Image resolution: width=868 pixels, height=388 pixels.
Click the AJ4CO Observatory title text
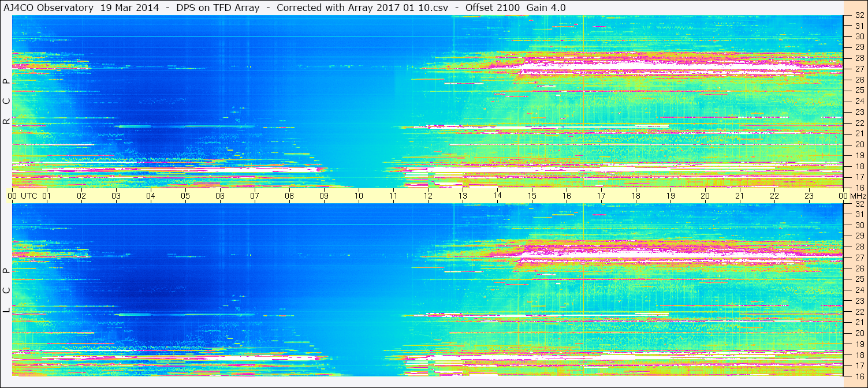click(49, 8)
